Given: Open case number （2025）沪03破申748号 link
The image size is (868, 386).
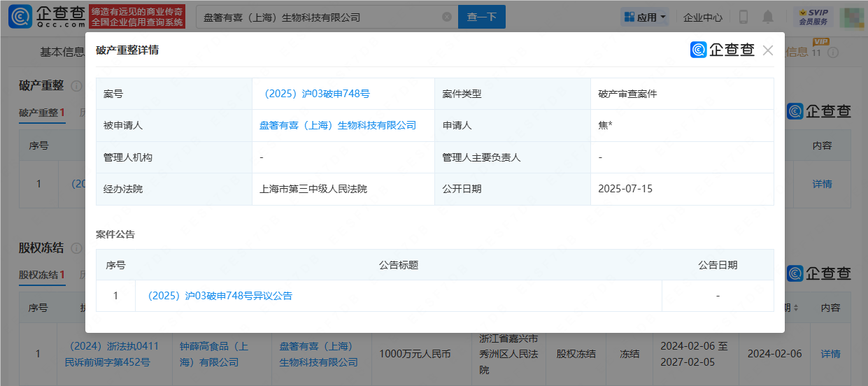Looking at the screenshot, I should coord(315,94).
